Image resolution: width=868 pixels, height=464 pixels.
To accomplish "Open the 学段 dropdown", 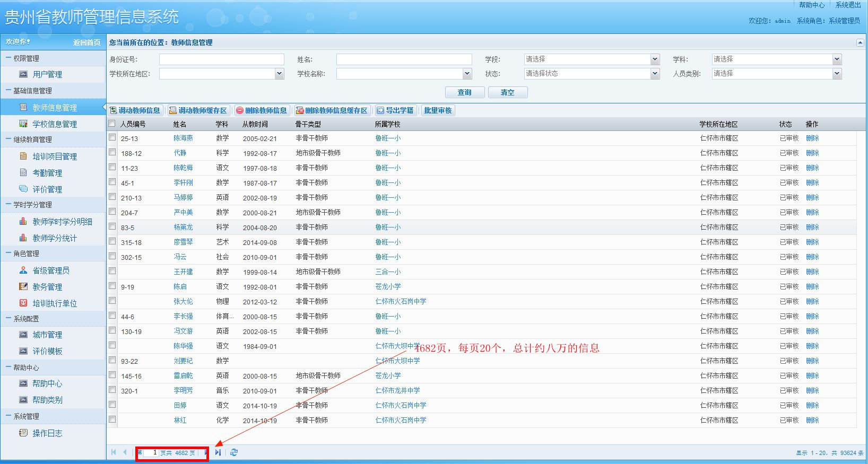I will 592,59.
